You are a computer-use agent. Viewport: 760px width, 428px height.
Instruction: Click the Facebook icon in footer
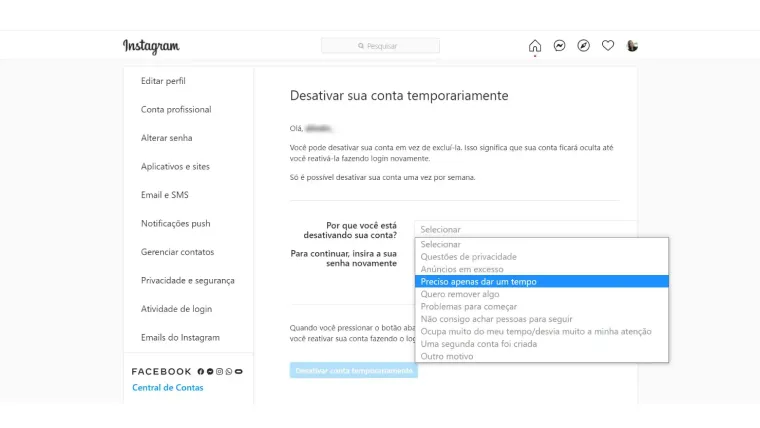pos(201,371)
